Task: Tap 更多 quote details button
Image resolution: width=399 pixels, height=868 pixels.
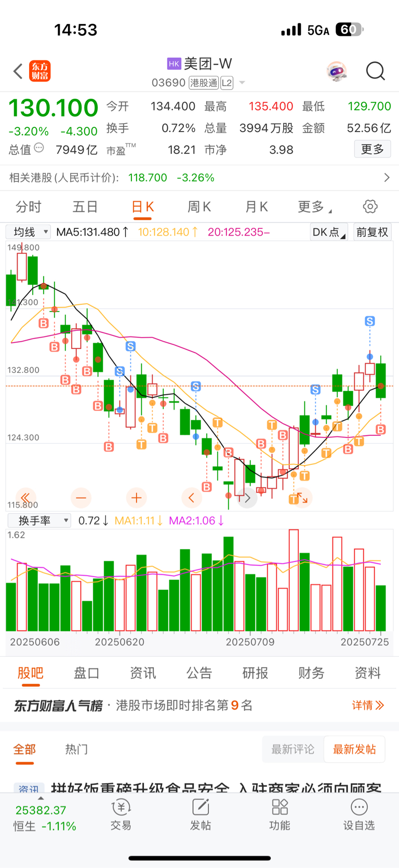Action: pyautogui.click(x=373, y=149)
